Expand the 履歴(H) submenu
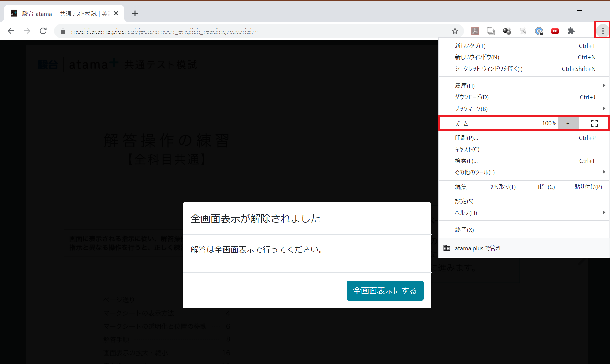610x364 pixels. pyautogui.click(x=524, y=86)
